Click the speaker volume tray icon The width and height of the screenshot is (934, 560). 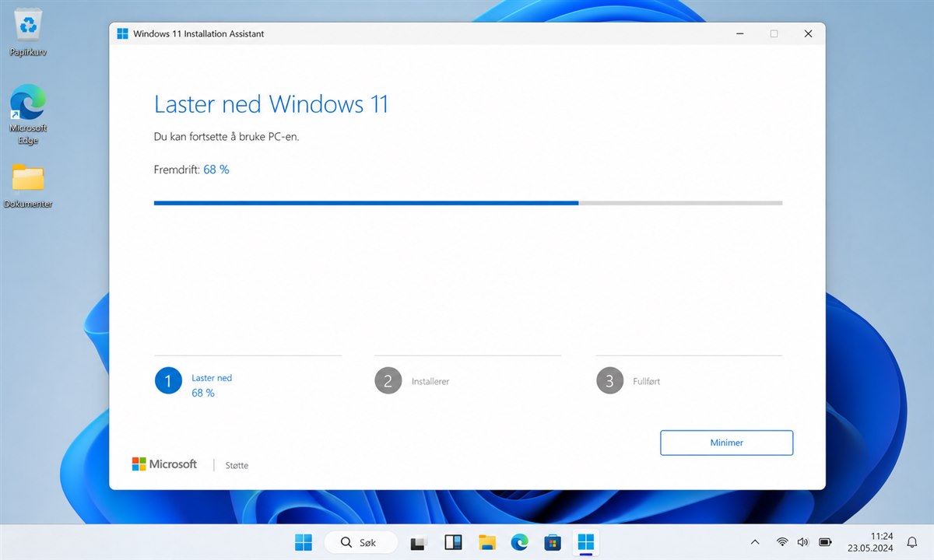click(x=802, y=542)
